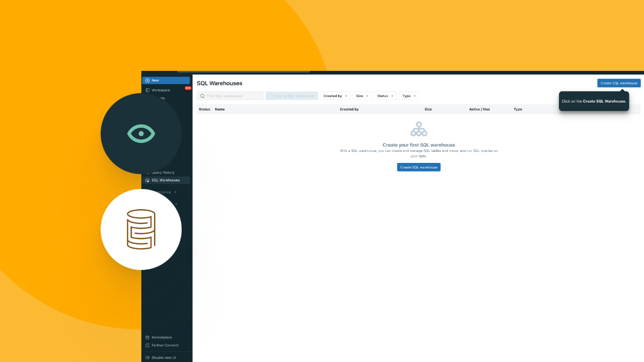Tick the Only my SQL warehouses checkbox

point(270,96)
